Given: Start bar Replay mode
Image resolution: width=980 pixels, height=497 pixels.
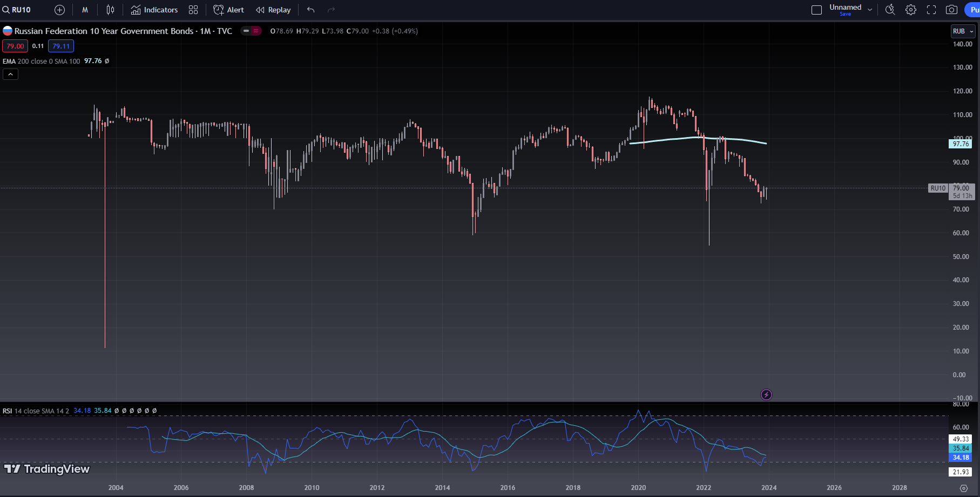Looking at the screenshot, I should [x=273, y=10].
